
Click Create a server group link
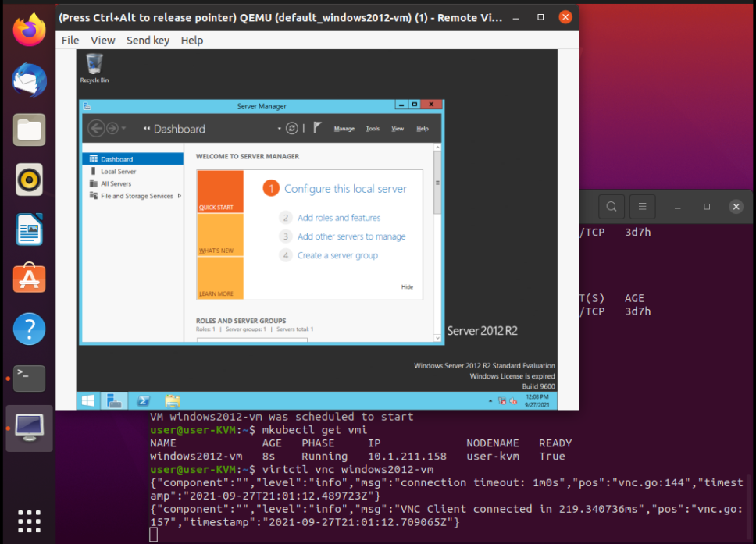337,255
